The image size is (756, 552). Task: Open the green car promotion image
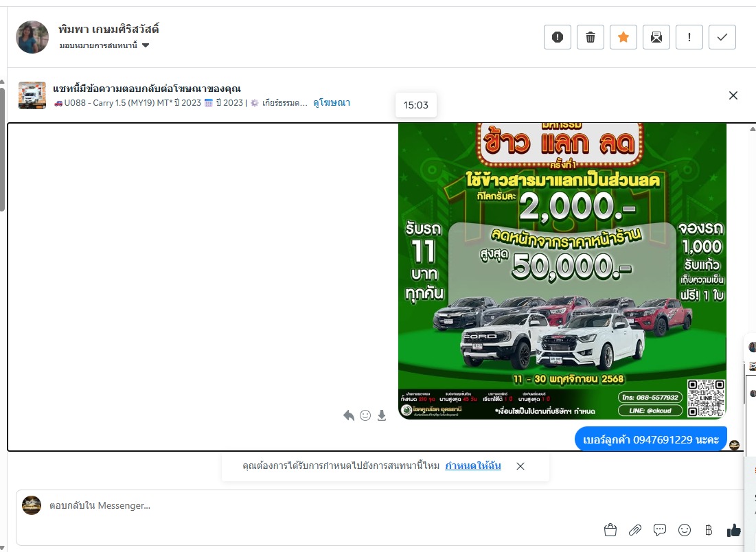click(x=562, y=271)
